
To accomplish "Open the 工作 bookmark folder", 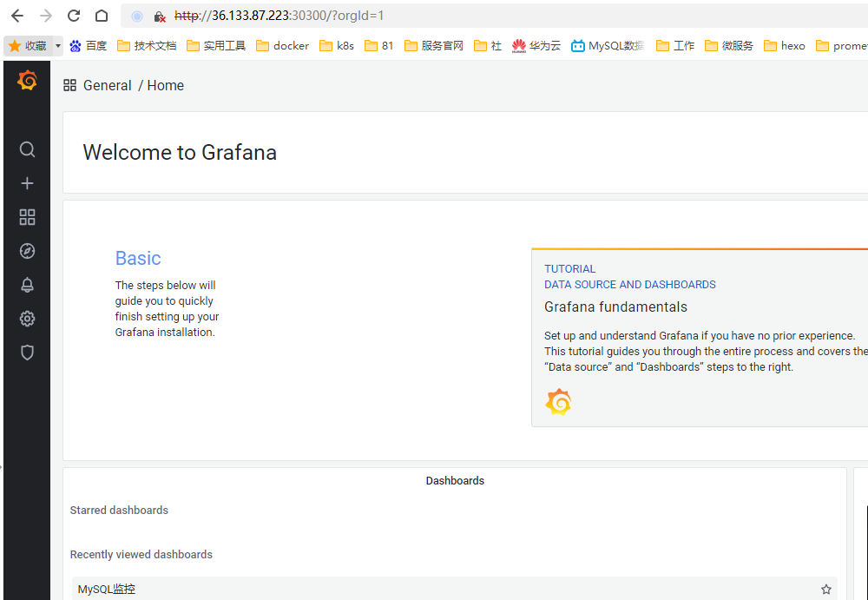I will tap(674, 46).
